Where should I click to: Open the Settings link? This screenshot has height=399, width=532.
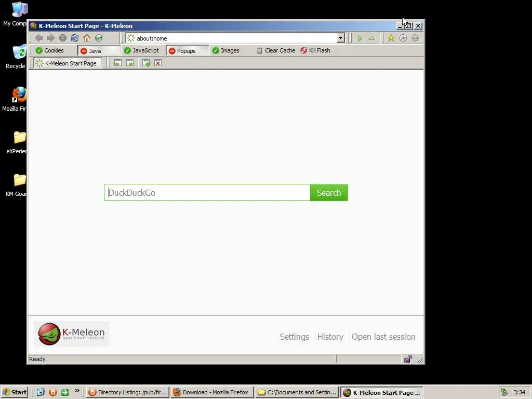[295, 337]
